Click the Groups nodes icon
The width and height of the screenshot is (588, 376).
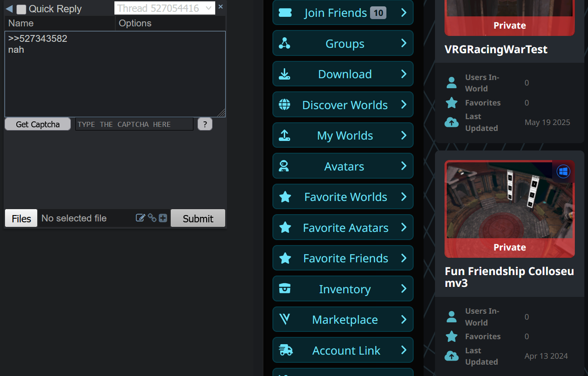[x=285, y=43]
